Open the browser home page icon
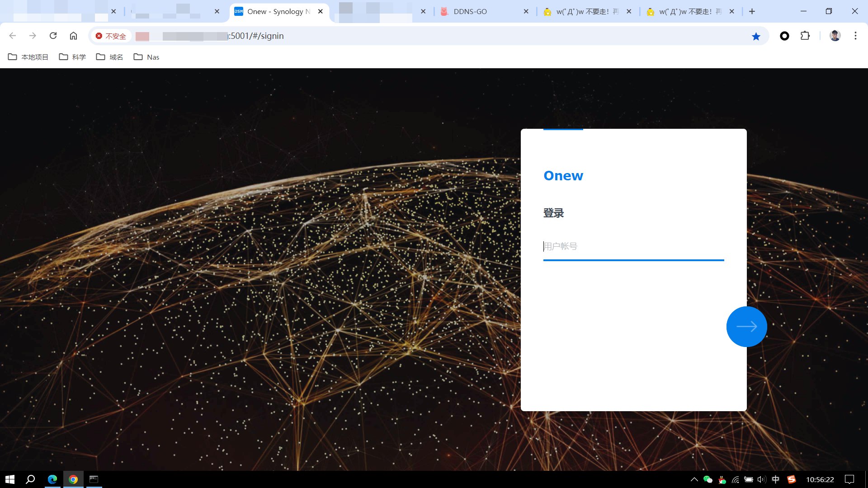Viewport: 868px width, 488px height. click(x=73, y=36)
